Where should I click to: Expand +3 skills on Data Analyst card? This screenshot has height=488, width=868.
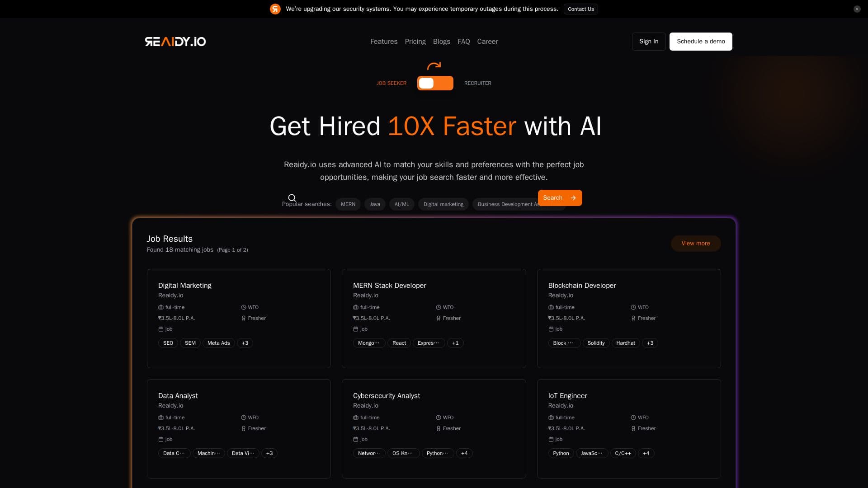click(269, 453)
